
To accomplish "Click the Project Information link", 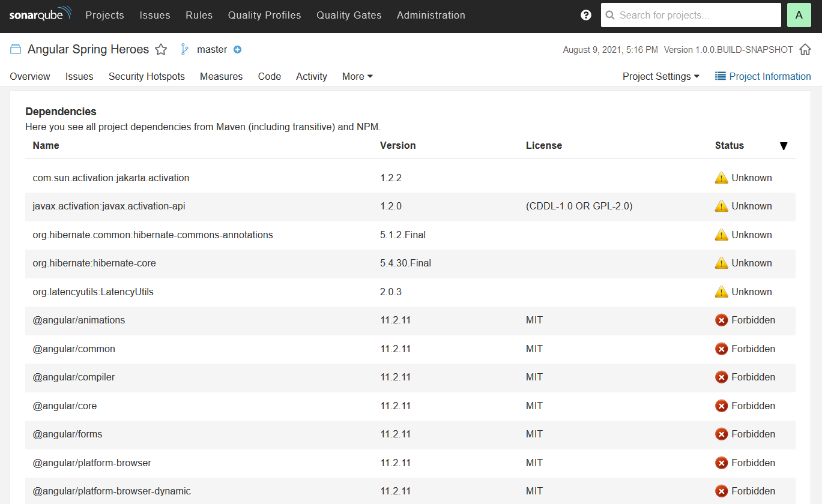I will [x=763, y=76].
